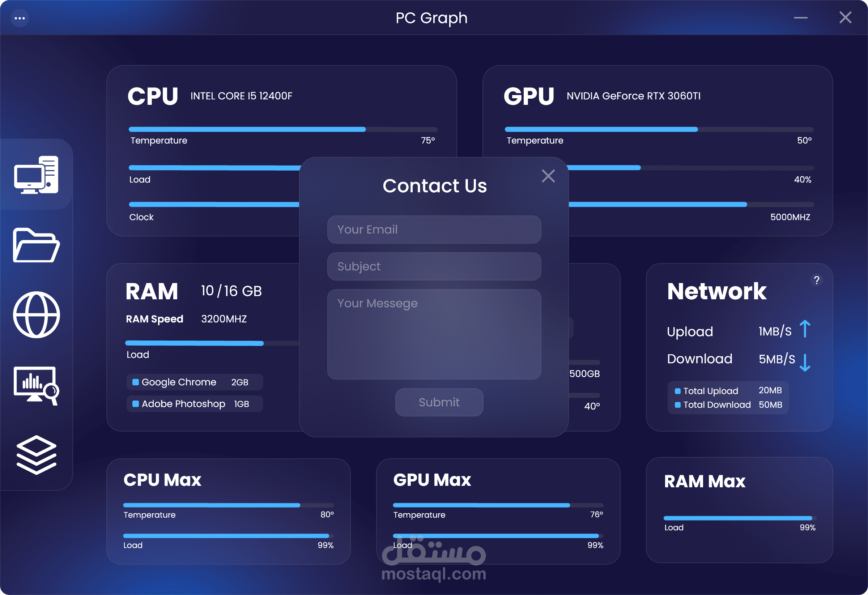Click the Your Messege text area
This screenshot has width=868, height=595.
434,334
